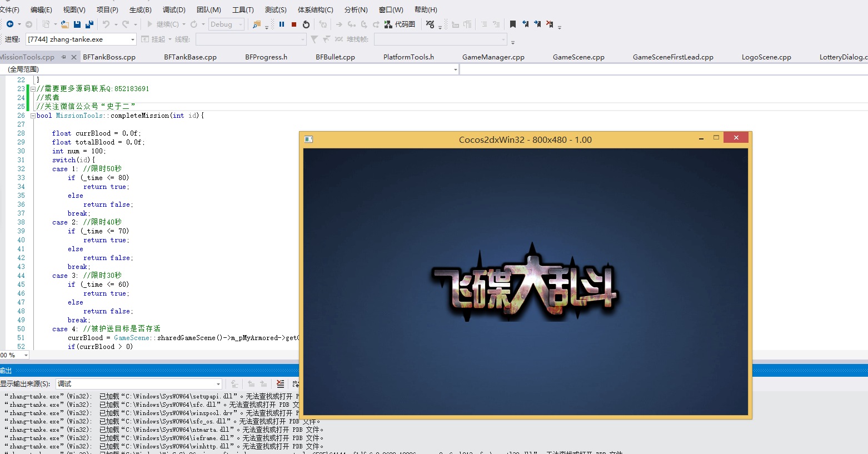Go to next bookmark icon

[537, 24]
